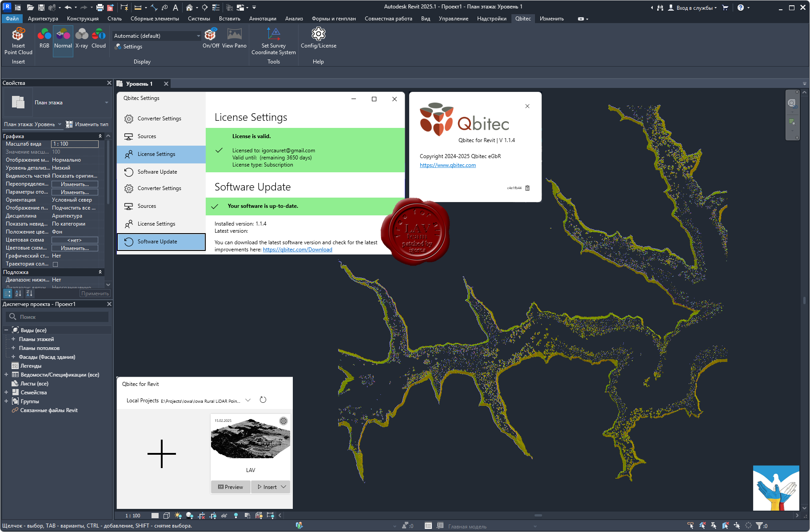Viewport: 810px width, 532px height.
Task: Collapse Виды (все) tree node
Action: tap(6, 330)
